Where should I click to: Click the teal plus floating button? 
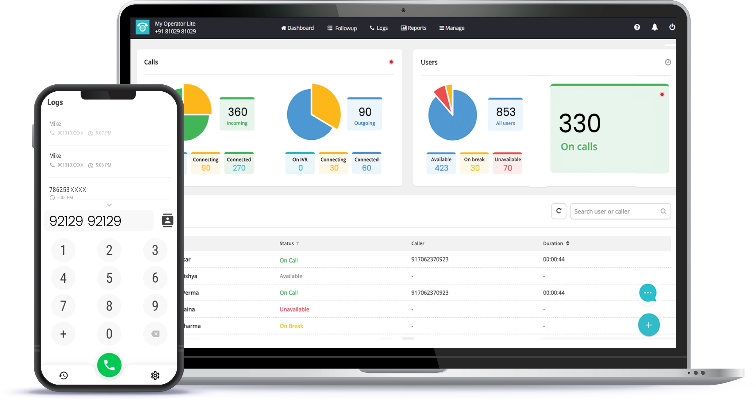(648, 325)
